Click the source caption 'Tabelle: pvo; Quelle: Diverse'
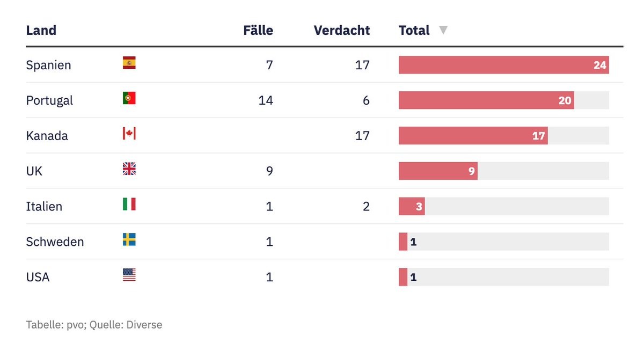The image size is (644, 357). click(x=94, y=325)
